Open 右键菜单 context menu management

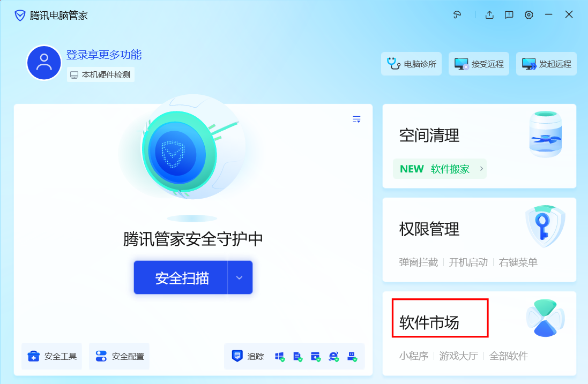(518, 262)
